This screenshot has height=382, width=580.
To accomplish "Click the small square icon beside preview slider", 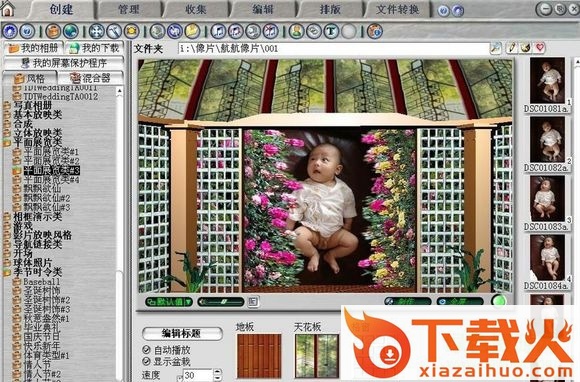I will pyautogui.click(x=253, y=302).
